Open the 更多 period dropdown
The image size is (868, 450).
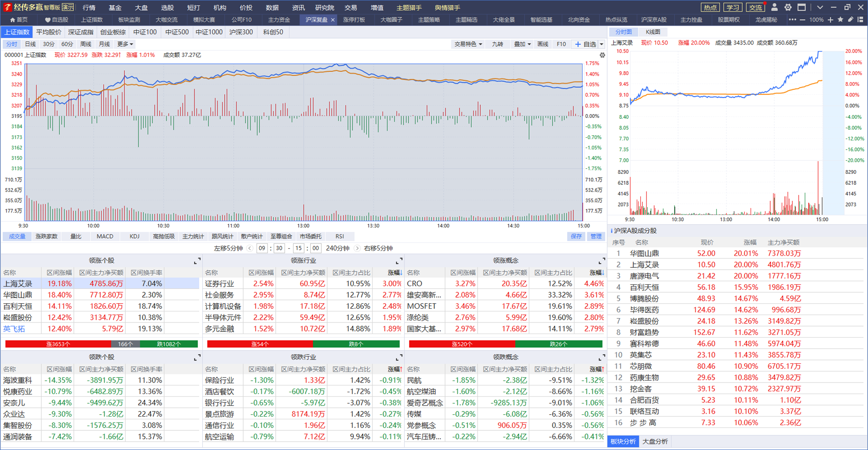click(x=125, y=44)
